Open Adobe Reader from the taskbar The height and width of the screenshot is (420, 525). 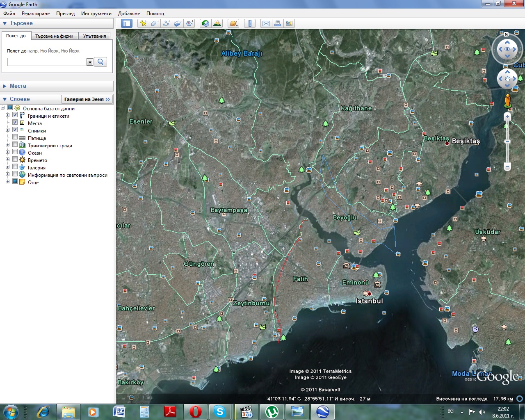click(170, 411)
